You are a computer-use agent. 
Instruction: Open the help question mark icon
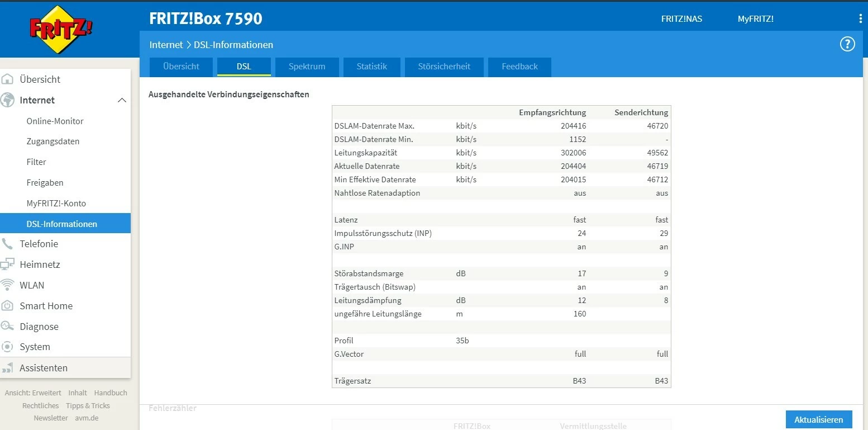pyautogui.click(x=847, y=44)
